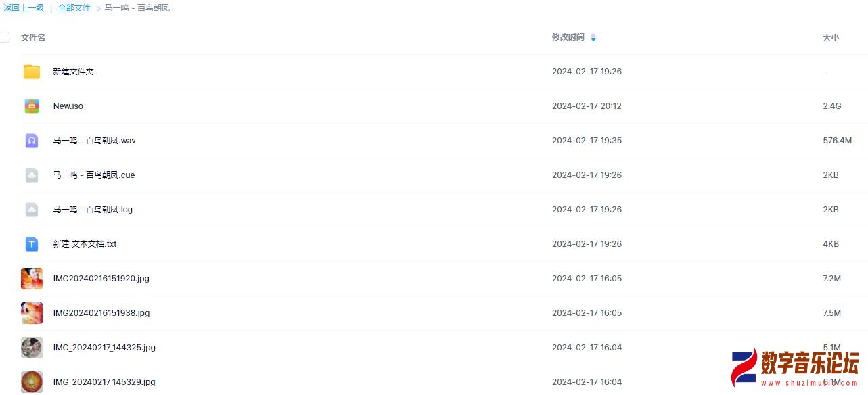
Task: Open the IMG_20240217_145329.jpg file name
Action: (104, 382)
